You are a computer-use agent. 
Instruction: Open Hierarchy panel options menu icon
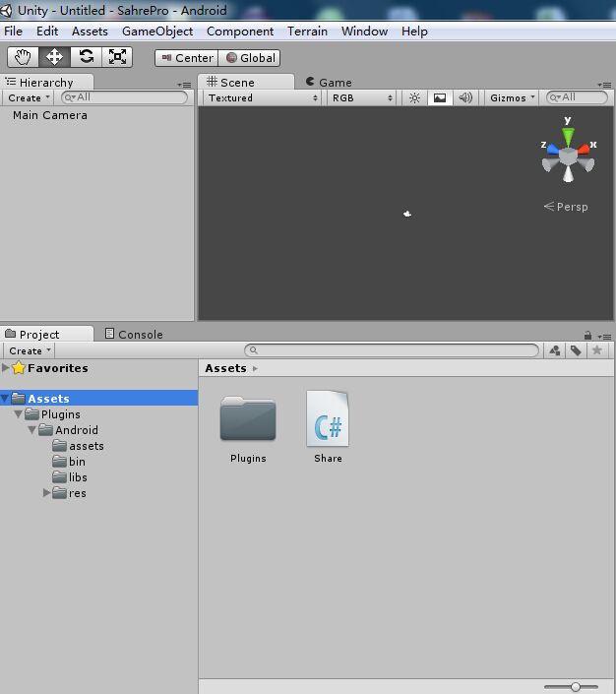coord(184,85)
